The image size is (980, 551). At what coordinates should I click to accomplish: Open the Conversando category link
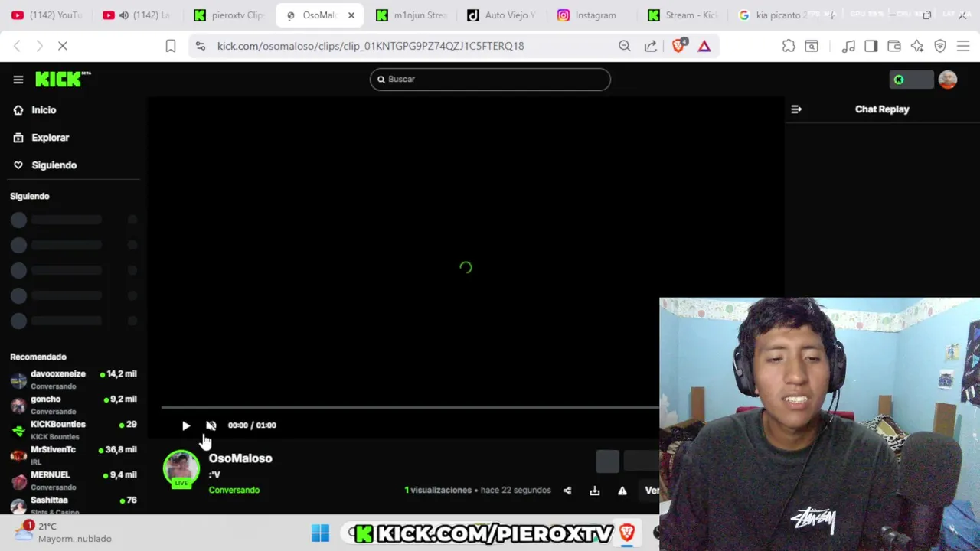234,490
